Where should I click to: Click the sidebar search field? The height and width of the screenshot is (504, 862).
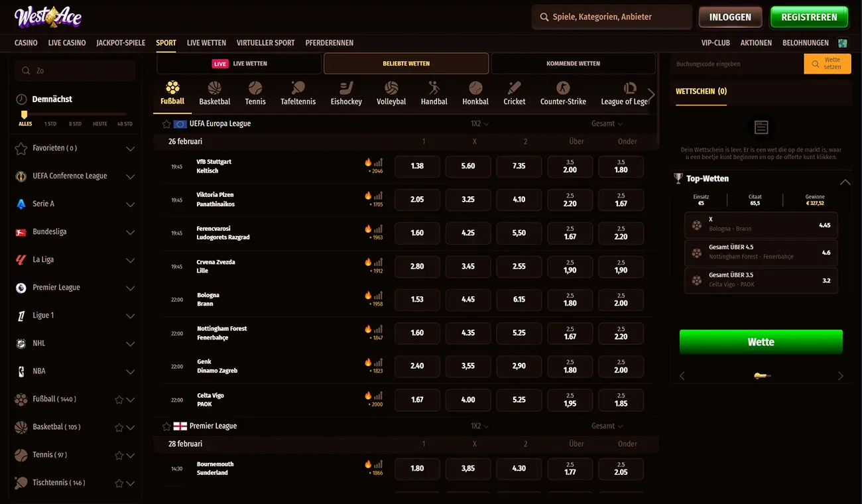pyautogui.click(x=75, y=70)
